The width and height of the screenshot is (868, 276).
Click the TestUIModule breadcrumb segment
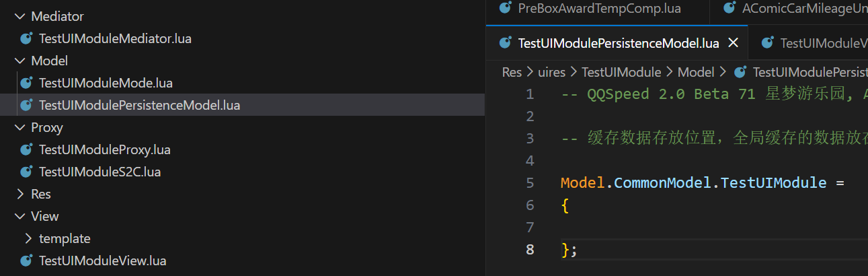coord(621,72)
